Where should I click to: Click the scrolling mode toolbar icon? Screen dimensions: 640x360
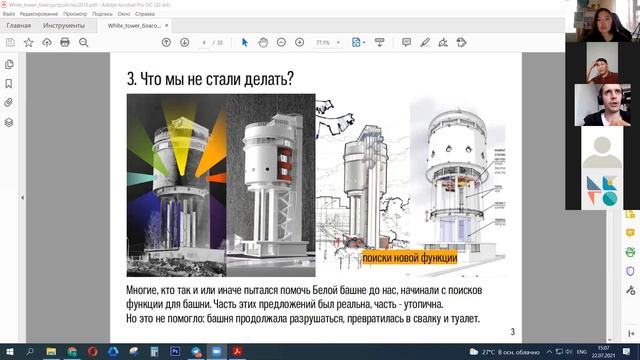[x=380, y=42]
